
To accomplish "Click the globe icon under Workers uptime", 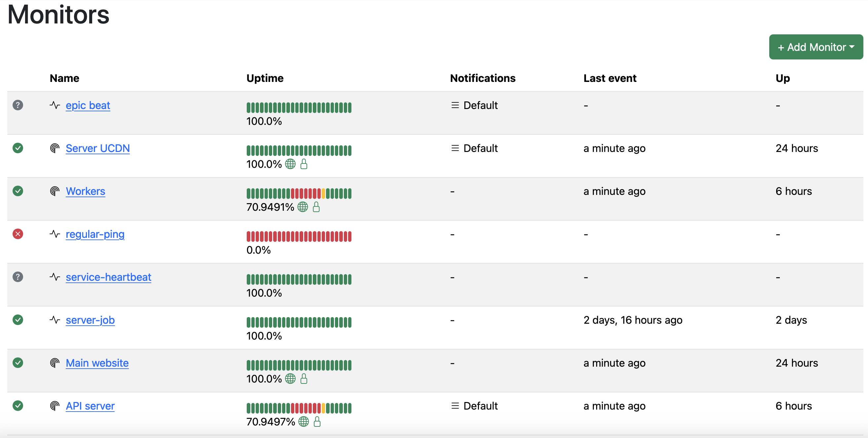I will point(303,207).
